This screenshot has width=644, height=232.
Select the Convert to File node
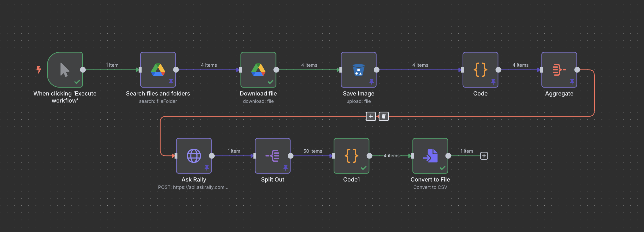pos(430,156)
